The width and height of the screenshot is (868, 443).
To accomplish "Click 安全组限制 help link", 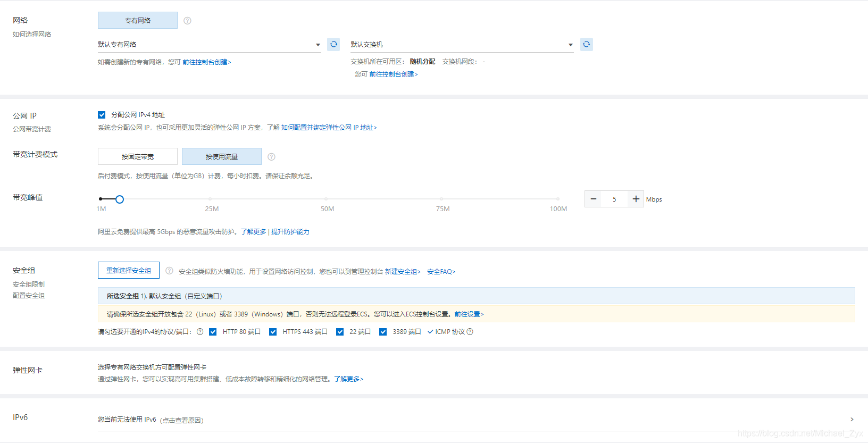I will click(x=29, y=285).
